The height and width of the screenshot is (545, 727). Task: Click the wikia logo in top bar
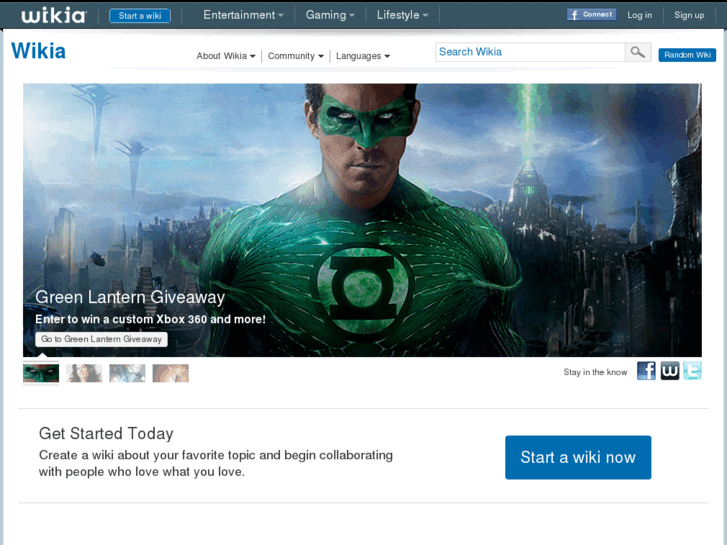click(x=53, y=15)
